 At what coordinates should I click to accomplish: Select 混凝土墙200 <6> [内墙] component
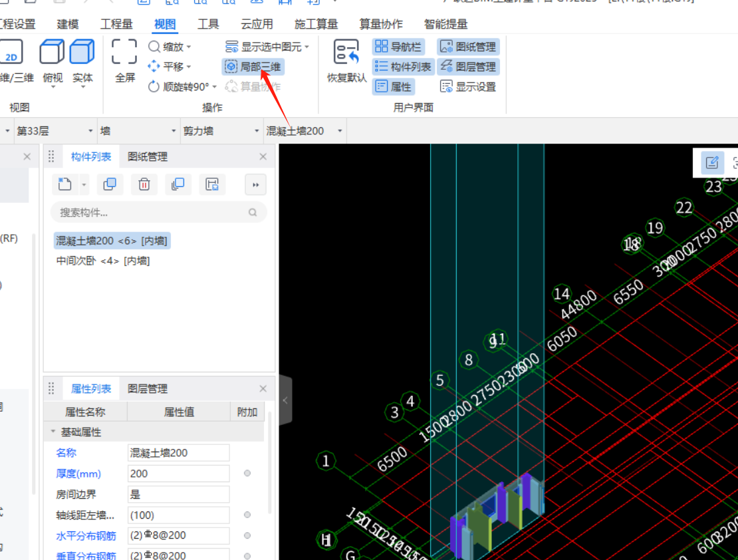(112, 241)
